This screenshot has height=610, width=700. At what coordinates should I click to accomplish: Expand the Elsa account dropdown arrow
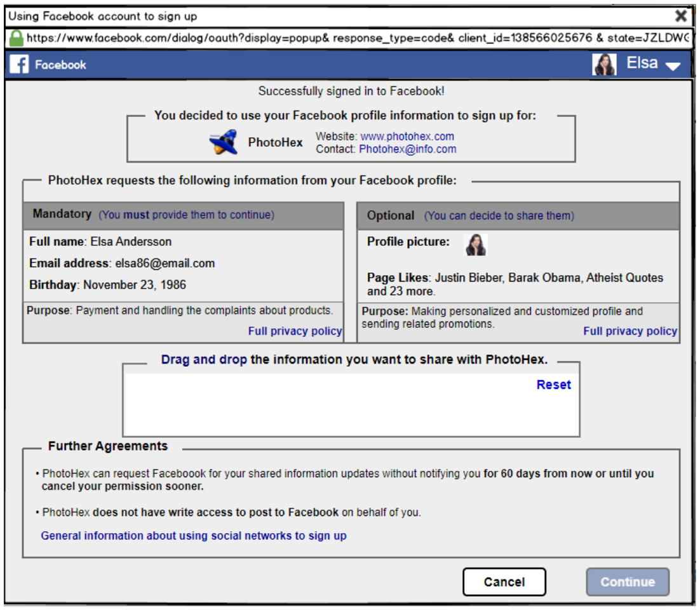coord(672,66)
